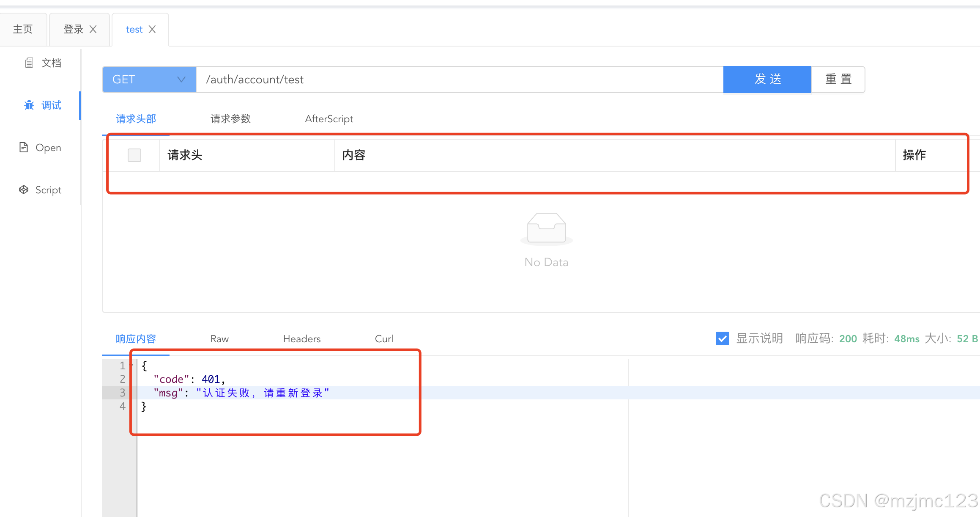Click the 文档 document icon in the sidebar
980x517 pixels.
(x=29, y=63)
